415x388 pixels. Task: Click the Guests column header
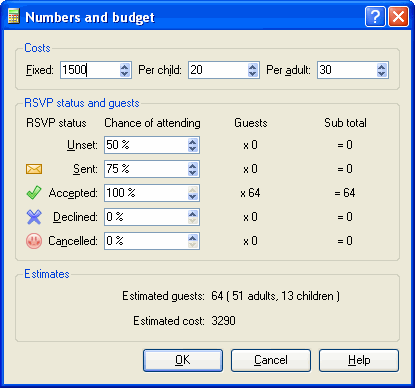[251, 123]
